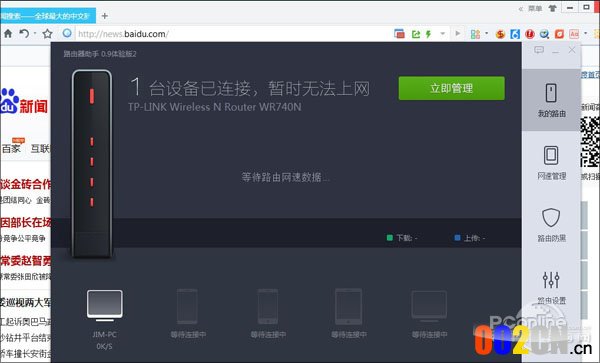Click the feedback chat icon in router assistant
600x363 pixels.
pyautogui.click(x=539, y=50)
